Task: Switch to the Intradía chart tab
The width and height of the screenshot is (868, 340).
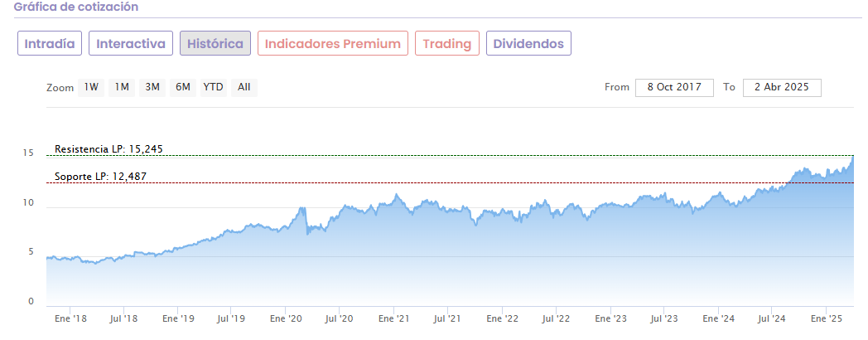Action: (50, 44)
